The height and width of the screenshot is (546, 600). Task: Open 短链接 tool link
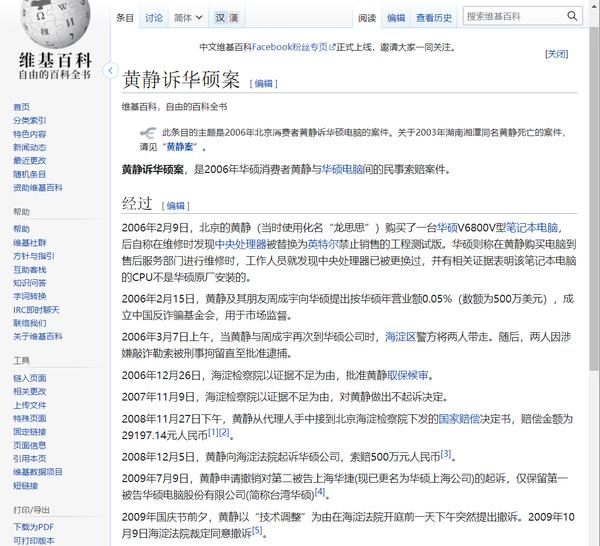[x=26, y=486]
